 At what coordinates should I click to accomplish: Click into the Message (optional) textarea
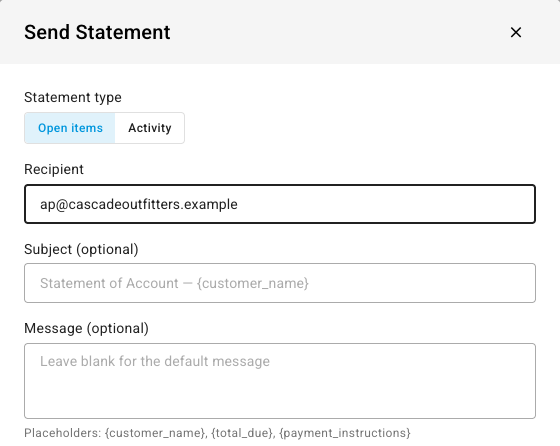point(280,381)
